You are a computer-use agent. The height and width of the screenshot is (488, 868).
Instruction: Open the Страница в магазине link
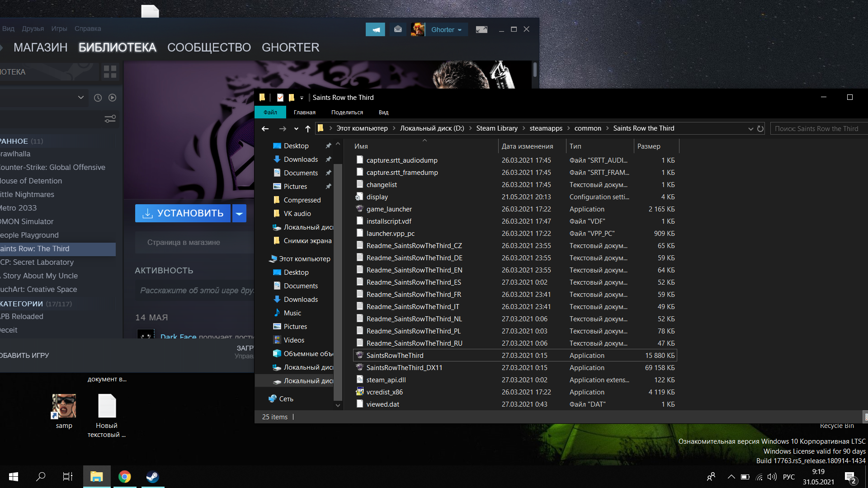(184, 243)
